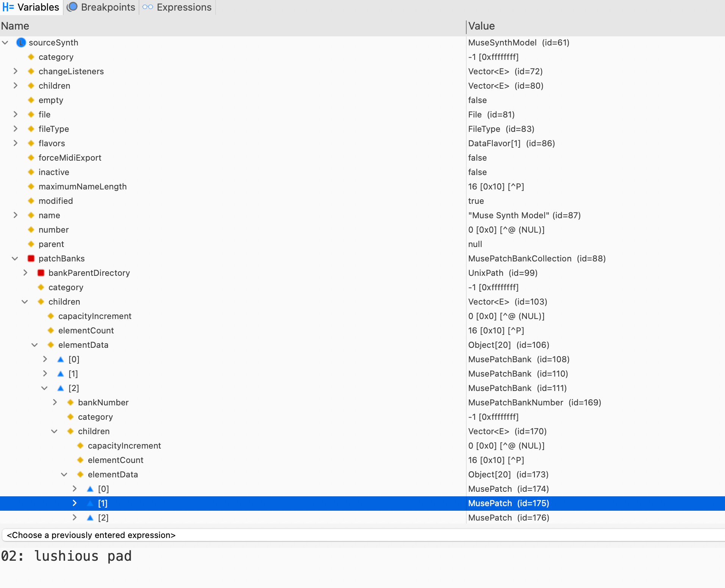Viewport: 725px width, 588px height.
Task: Collapse the sourceSynth root node
Action: point(5,42)
